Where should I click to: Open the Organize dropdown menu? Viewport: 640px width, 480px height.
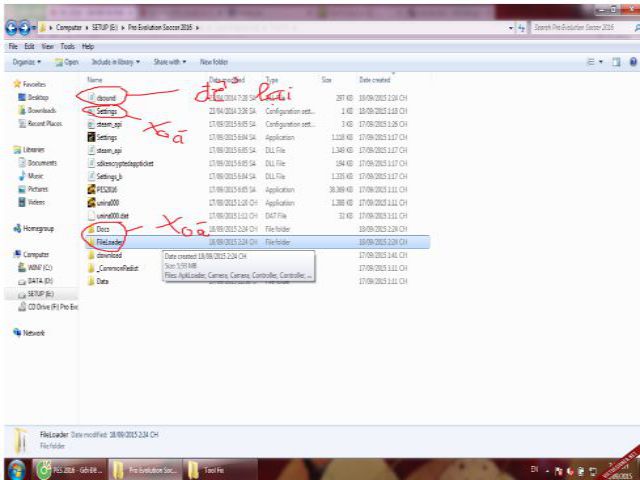27,62
